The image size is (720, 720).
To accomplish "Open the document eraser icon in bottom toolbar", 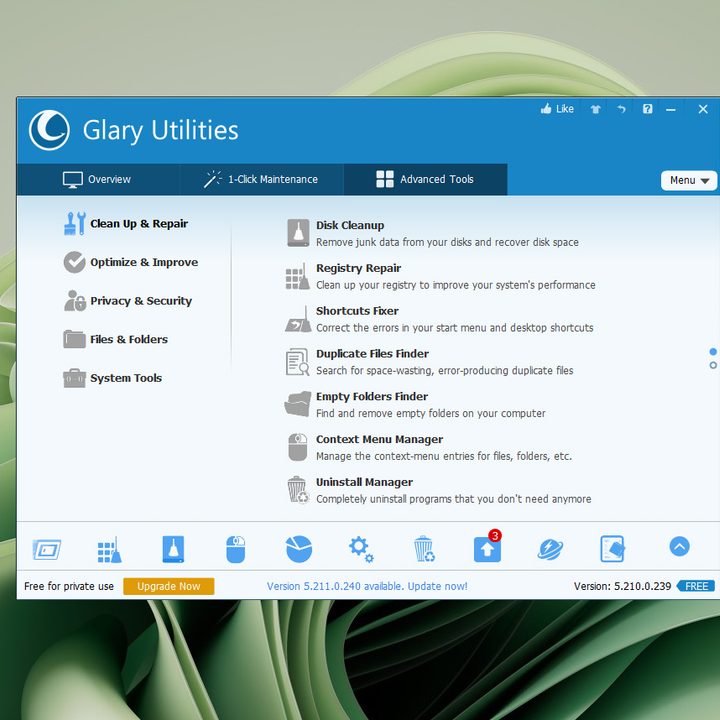I will pyautogui.click(x=613, y=549).
